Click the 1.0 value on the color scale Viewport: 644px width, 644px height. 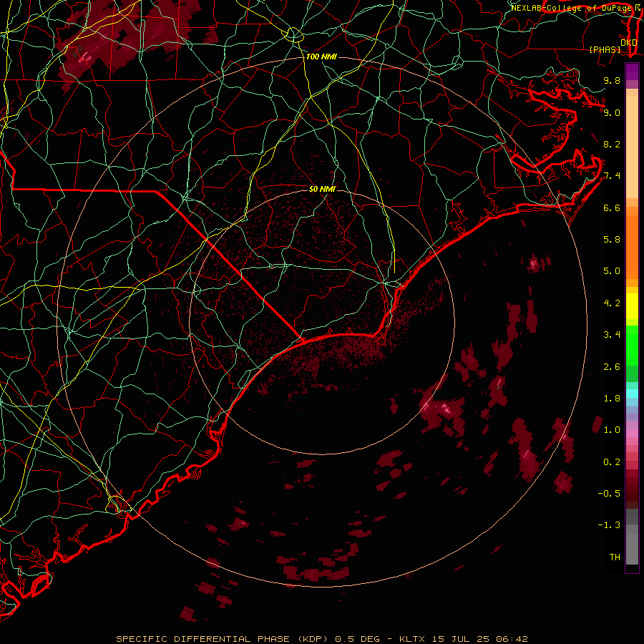pos(612,430)
